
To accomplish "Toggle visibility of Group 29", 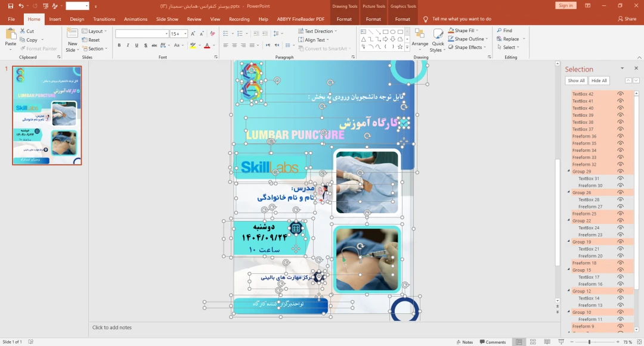I will [x=620, y=172].
